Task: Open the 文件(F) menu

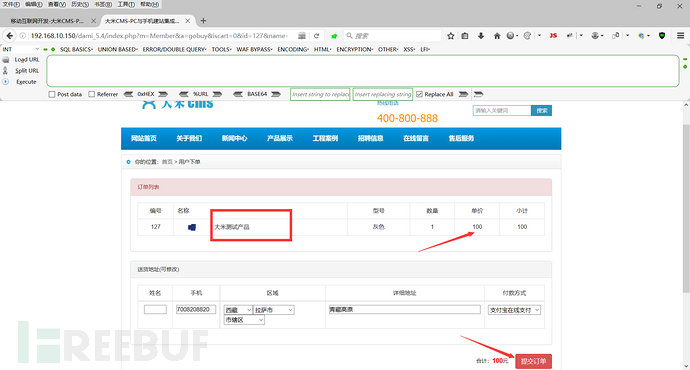Action: pos(11,4)
